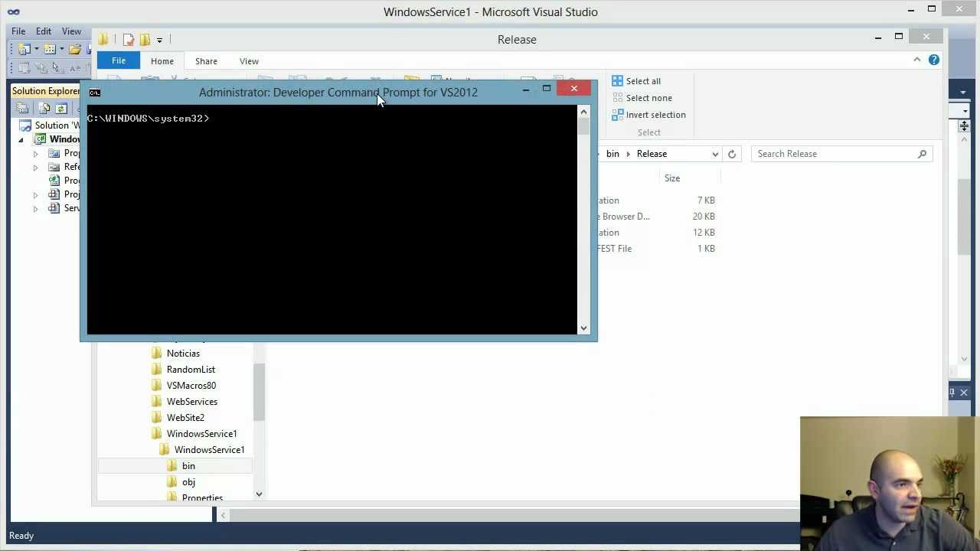Open the File menu in Visual Studio
The height and width of the screenshot is (551, 980).
(x=18, y=31)
